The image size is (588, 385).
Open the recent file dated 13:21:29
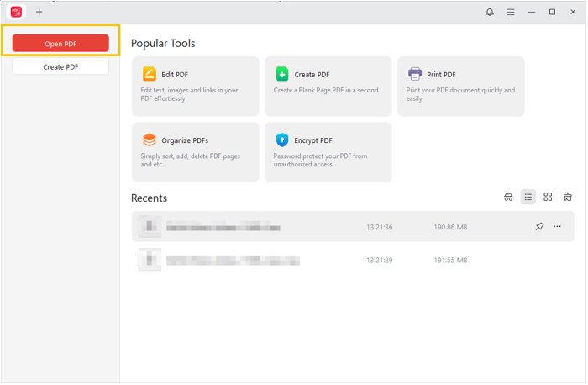pos(353,260)
